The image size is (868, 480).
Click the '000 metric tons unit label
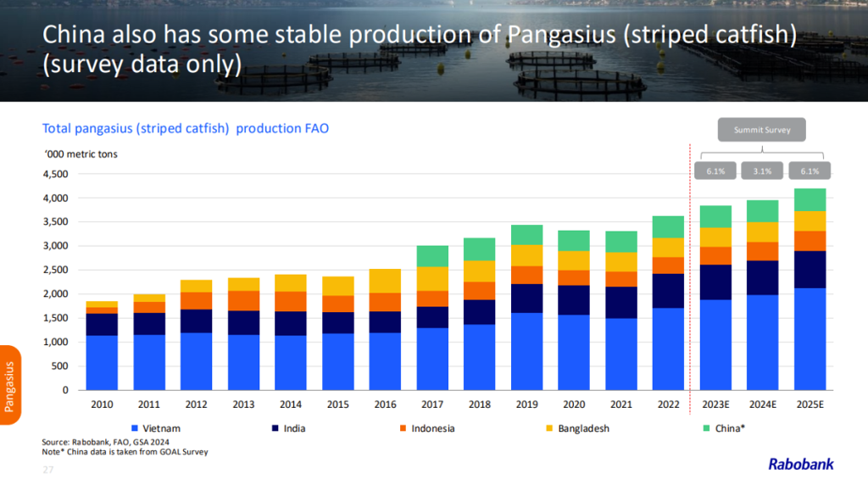click(x=81, y=154)
